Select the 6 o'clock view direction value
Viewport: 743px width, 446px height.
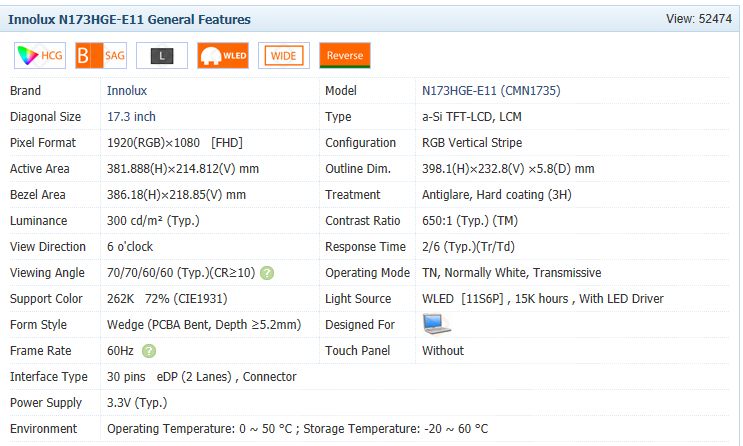click(x=130, y=247)
